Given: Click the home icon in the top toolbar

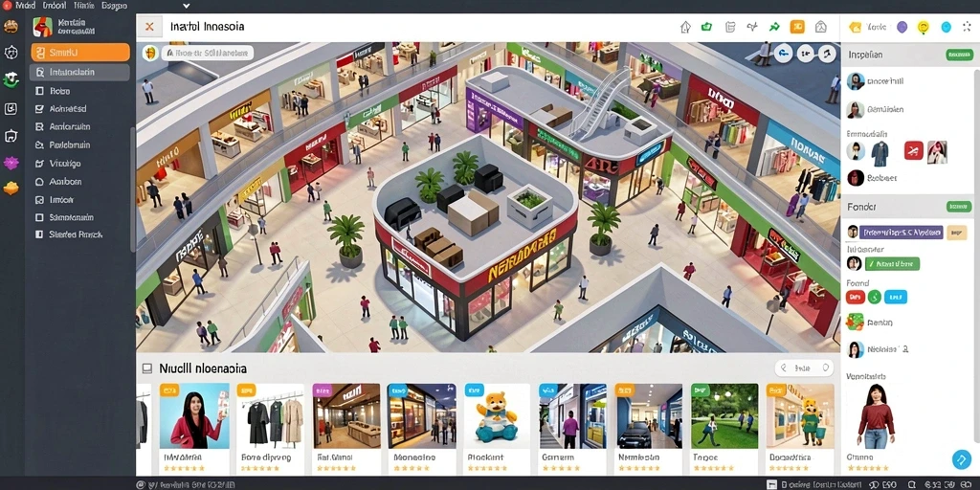Looking at the screenshot, I should pyautogui.click(x=685, y=27).
